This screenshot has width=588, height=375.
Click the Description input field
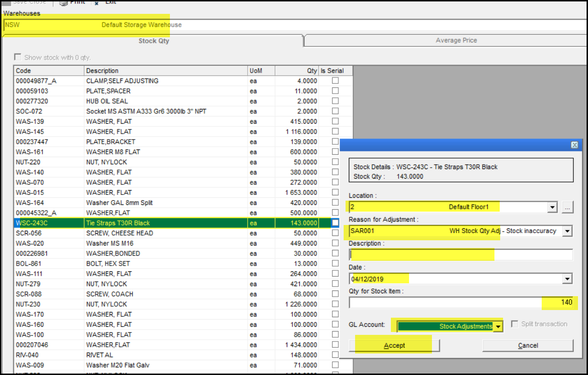click(461, 255)
